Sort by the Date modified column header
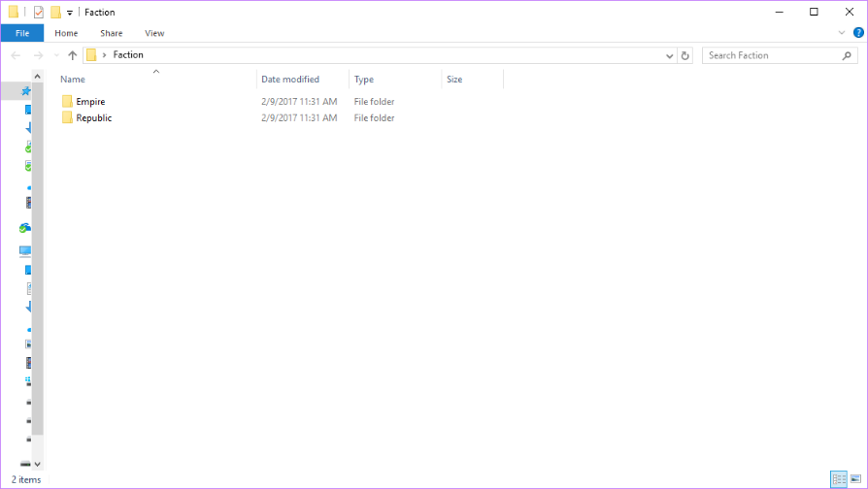Viewport: 868px width, 489px height. coord(290,80)
